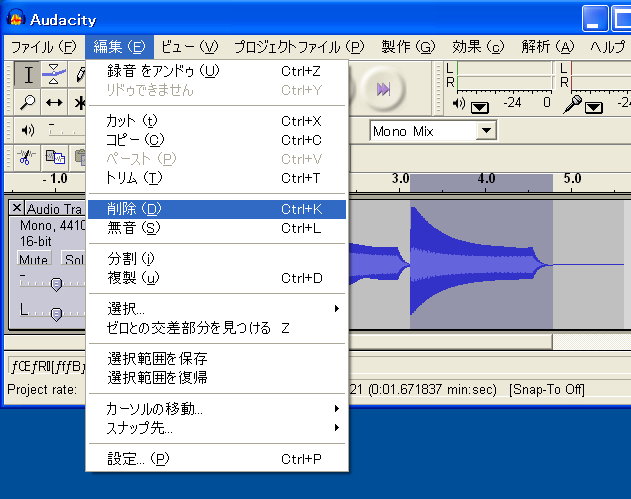Expand the スナップ先... submenu
This screenshot has height=499, width=631.
click(x=218, y=427)
